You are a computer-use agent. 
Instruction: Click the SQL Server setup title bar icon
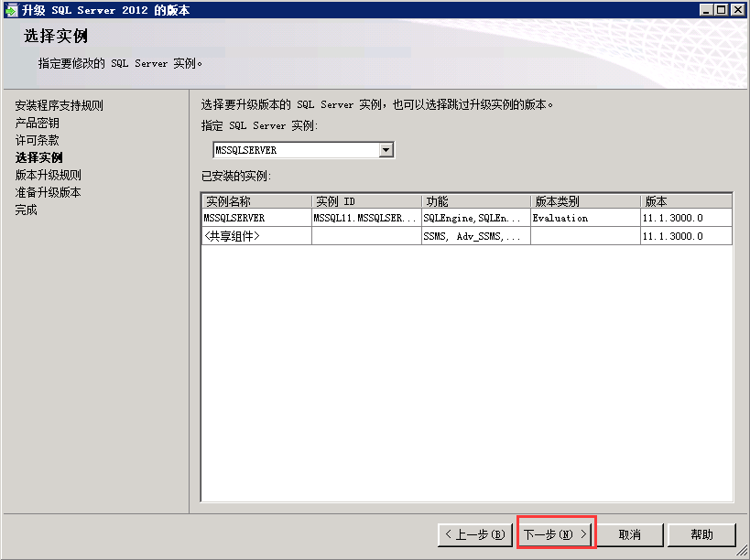(x=11, y=10)
